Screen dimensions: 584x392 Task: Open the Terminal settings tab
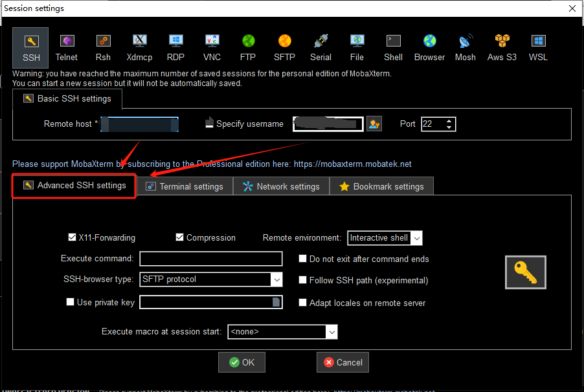[185, 186]
